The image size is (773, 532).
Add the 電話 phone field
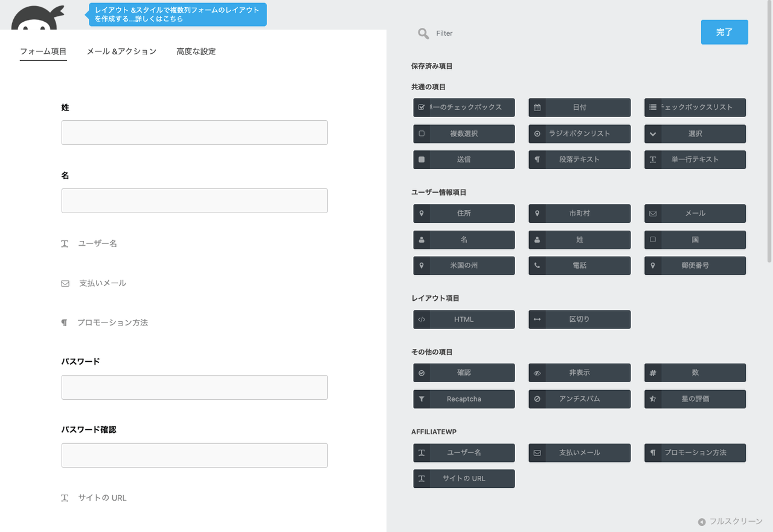pos(579,266)
